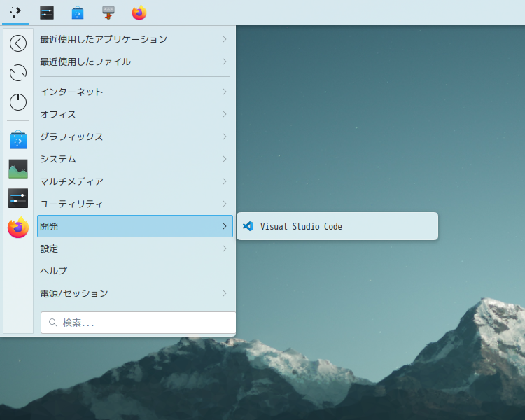Open Discover from the favorites sidebar
525x420 pixels.
pos(18,140)
